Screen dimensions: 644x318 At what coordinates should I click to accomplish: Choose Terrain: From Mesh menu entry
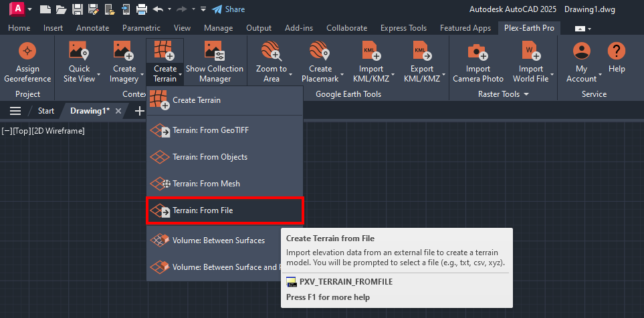225,184
